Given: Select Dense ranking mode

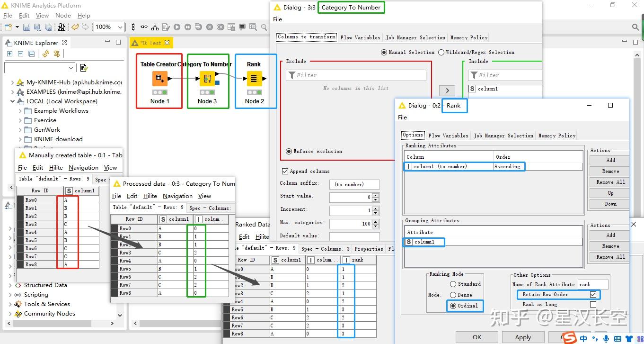Looking at the screenshot, I should [x=453, y=295].
